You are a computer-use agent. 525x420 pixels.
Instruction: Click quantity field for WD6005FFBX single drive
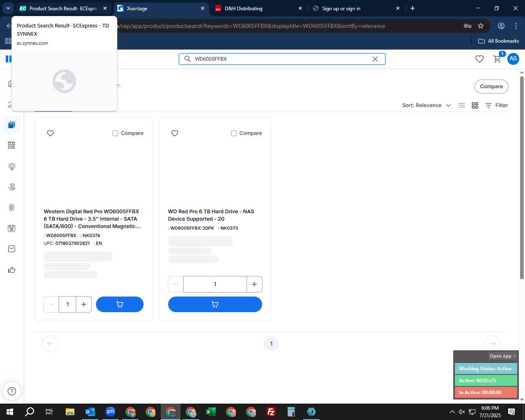[68, 304]
